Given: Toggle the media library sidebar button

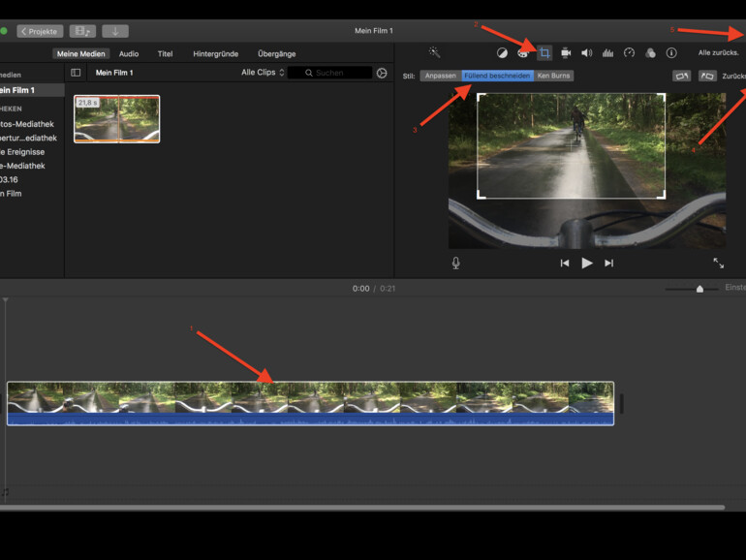Looking at the screenshot, I should coord(76,73).
